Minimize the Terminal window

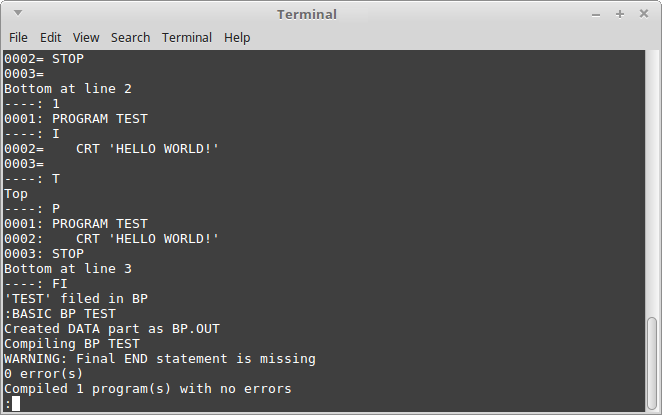click(596, 15)
